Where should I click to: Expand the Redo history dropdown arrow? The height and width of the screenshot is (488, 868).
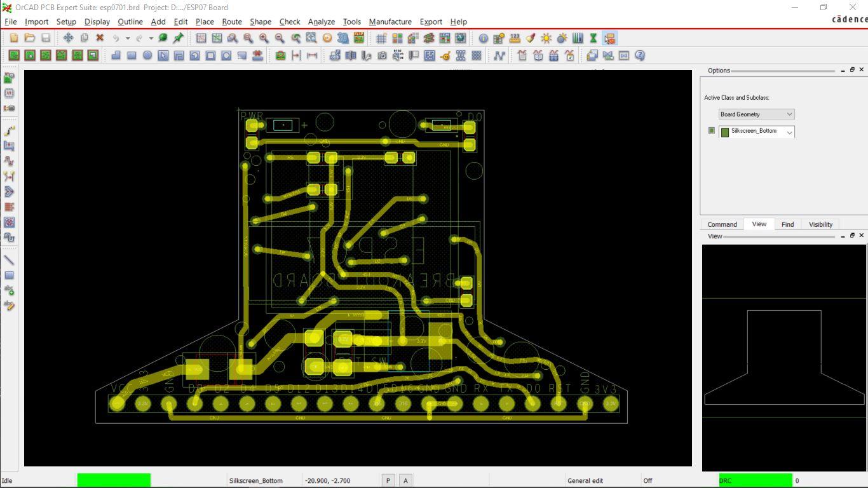(151, 38)
